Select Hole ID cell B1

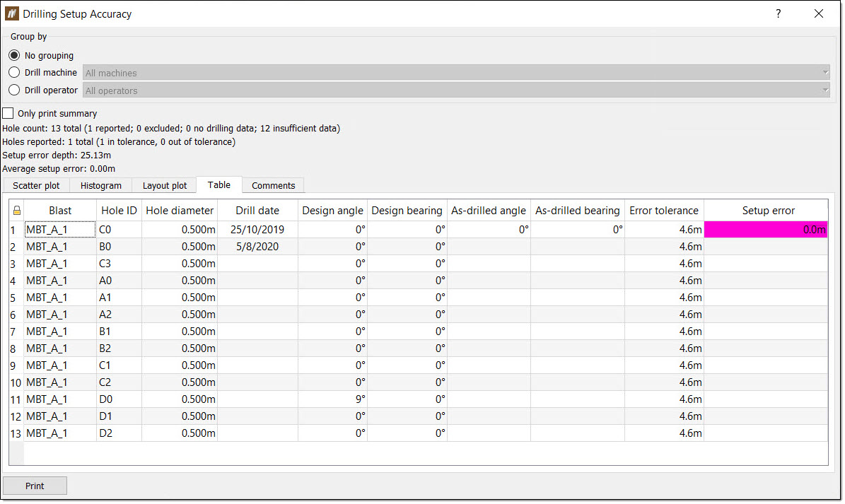pos(119,331)
